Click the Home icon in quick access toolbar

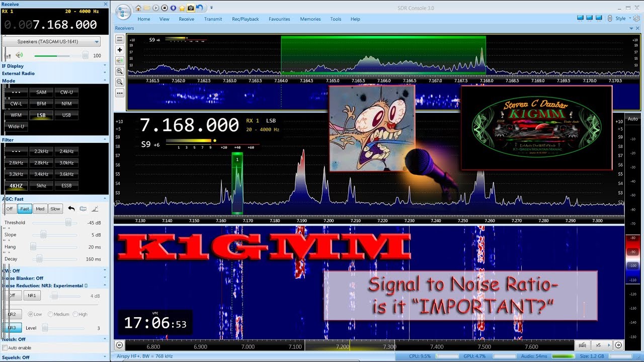pos(138,8)
